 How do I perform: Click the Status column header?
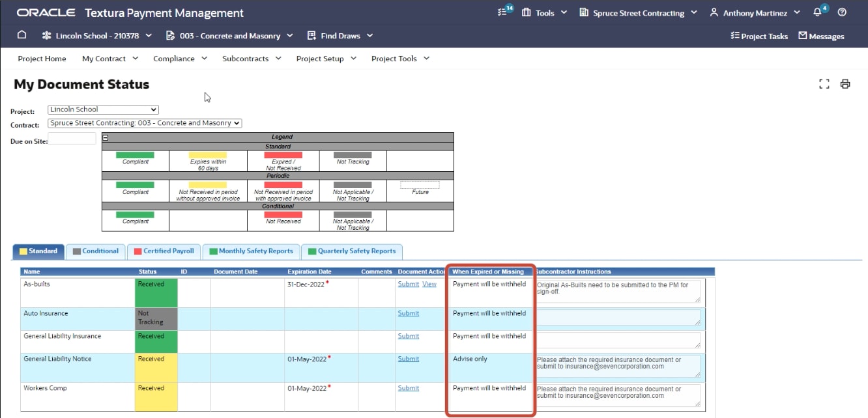tap(147, 272)
